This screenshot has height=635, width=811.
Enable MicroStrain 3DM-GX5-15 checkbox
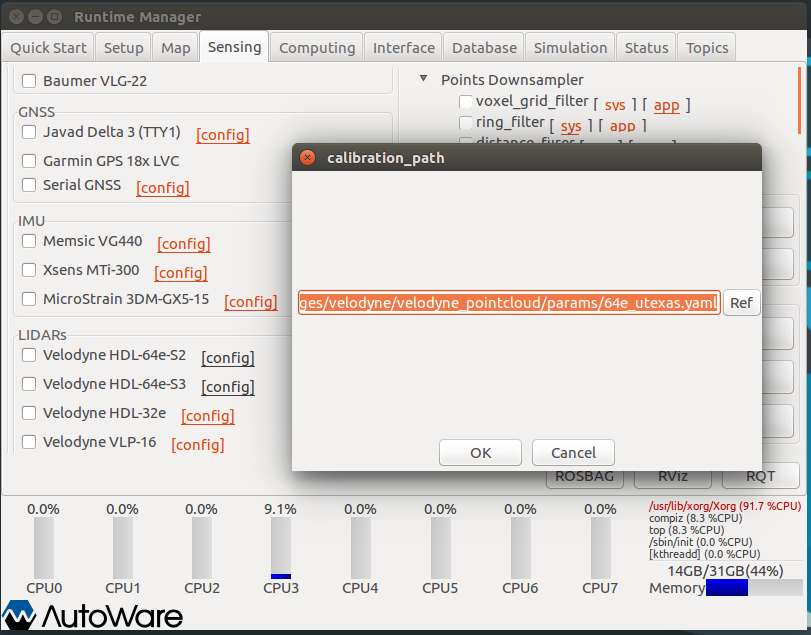pyautogui.click(x=29, y=299)
